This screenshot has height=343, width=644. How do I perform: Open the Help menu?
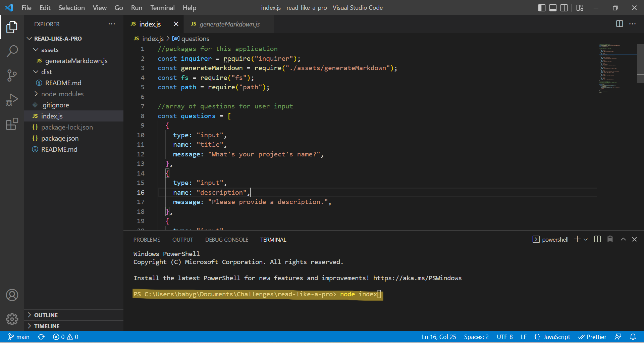(x=190, y=8)
